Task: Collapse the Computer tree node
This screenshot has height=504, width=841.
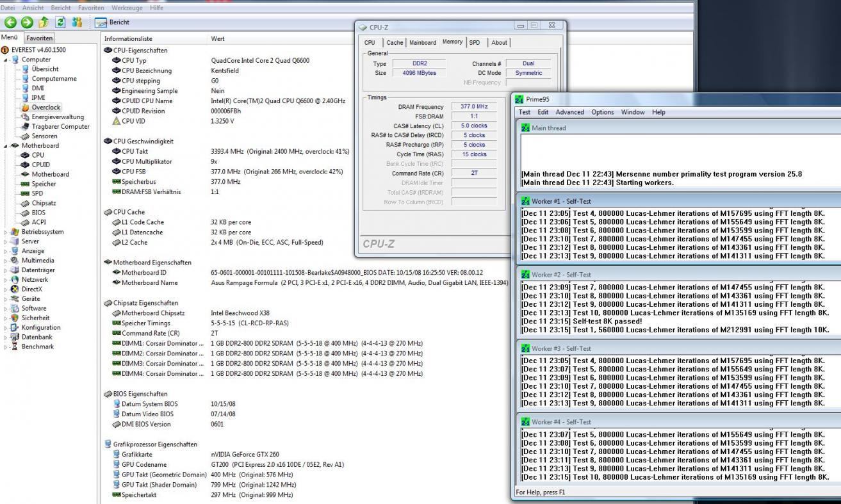Action: click(x=6, y=60)
